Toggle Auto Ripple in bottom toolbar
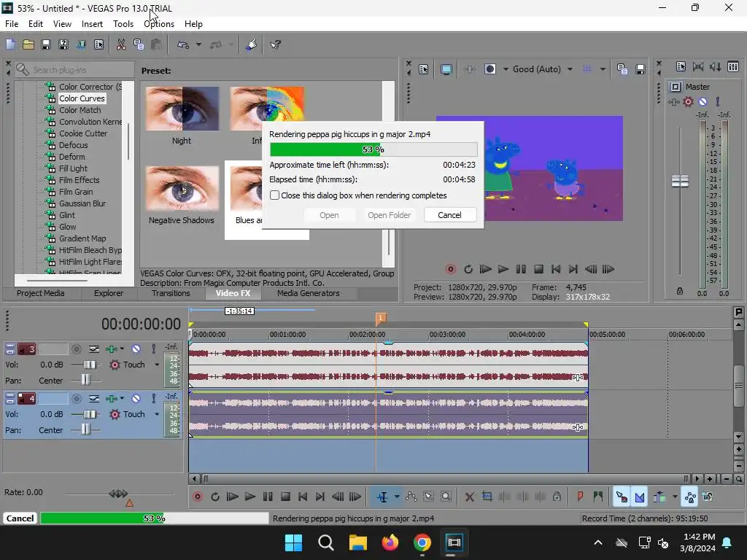This screenshot has height=560, width=747. (x=659, y=497)
